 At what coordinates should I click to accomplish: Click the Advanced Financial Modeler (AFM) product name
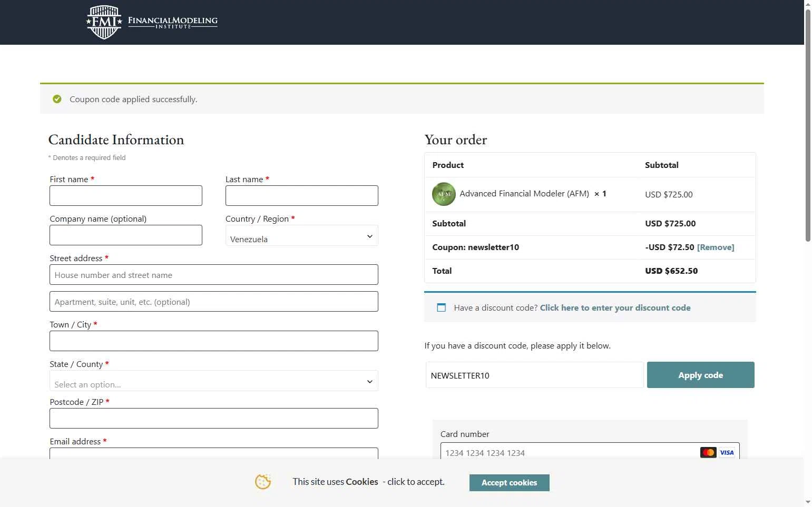pos(524,194)
